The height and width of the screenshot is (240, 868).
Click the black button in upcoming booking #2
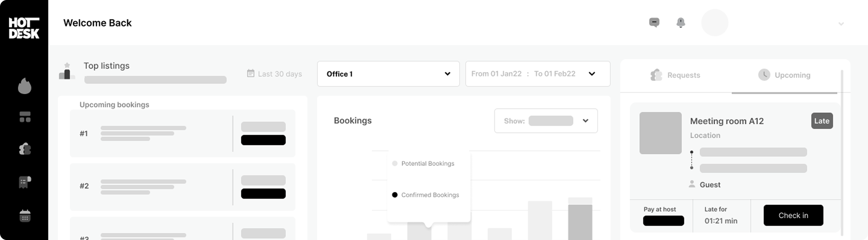(x=263, y=194)
